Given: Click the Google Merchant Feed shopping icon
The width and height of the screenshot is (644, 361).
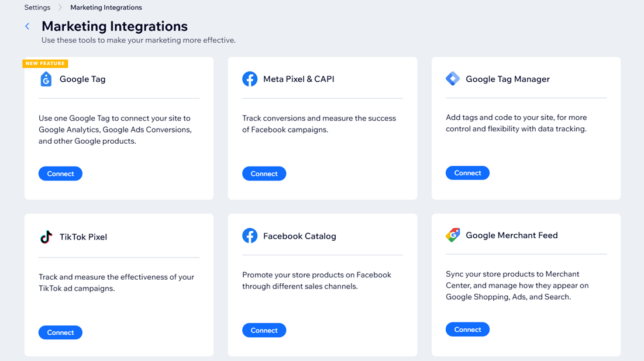Looking at the screenshot, I should (453, 235).
